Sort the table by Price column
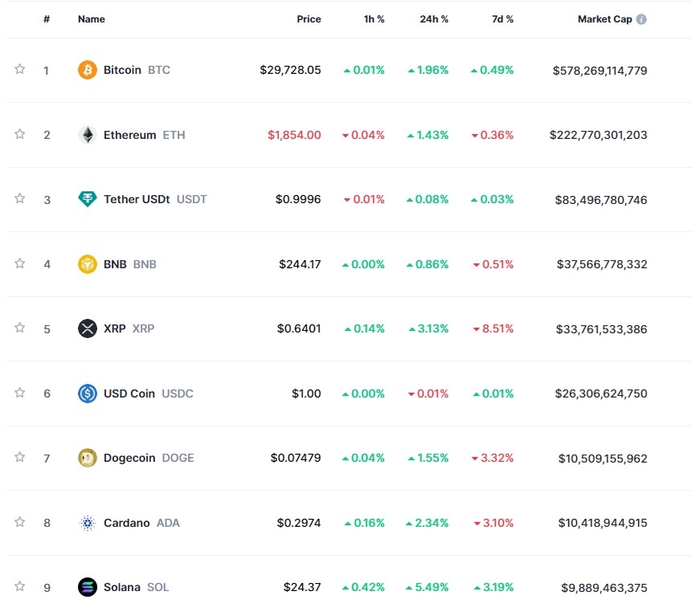Viewport: 692px width, 616px height. 309,19
